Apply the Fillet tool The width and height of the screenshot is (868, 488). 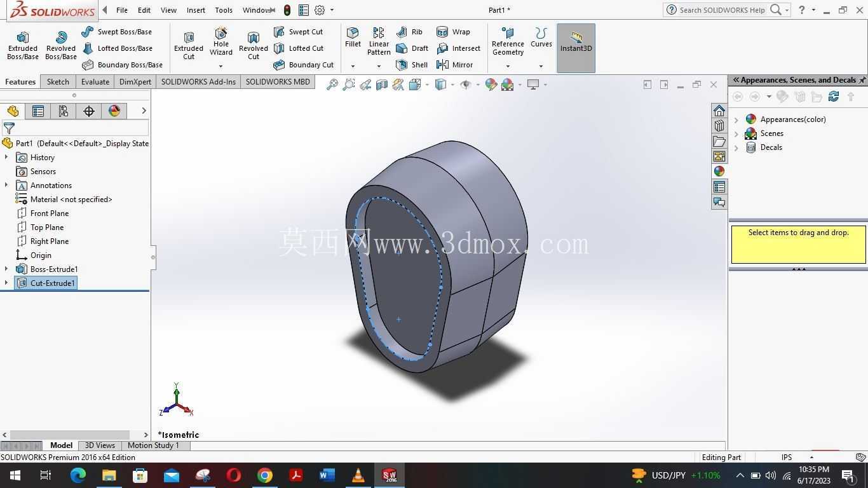coord(353,38)
